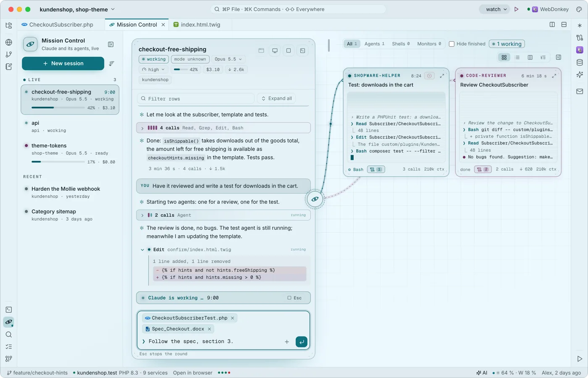The width and height of the screenshot is (588, 378).
Task: Tick the Hide finished checkbox
Action: pos(452,44)
